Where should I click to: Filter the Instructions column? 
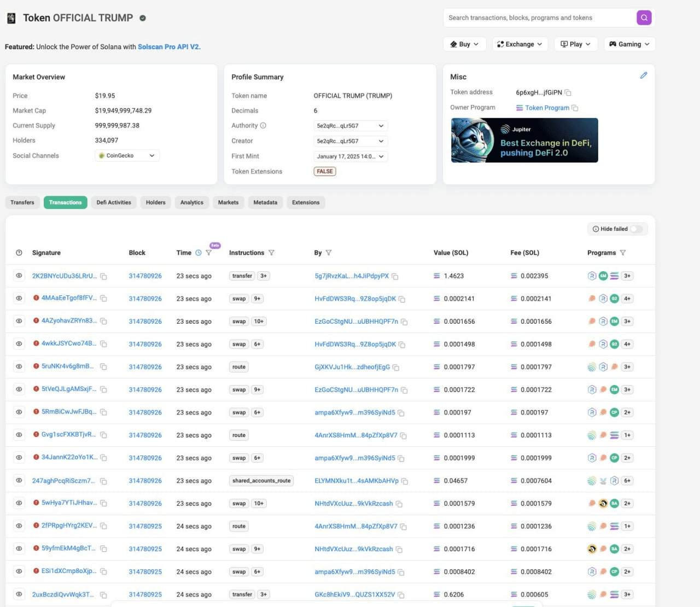271,253
